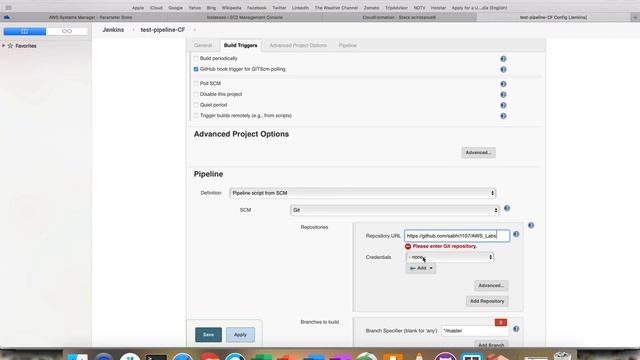640x360 pixels.
Task: Open breadcrumb menu arrow after Jenkins
Action: tap(133, 30)
